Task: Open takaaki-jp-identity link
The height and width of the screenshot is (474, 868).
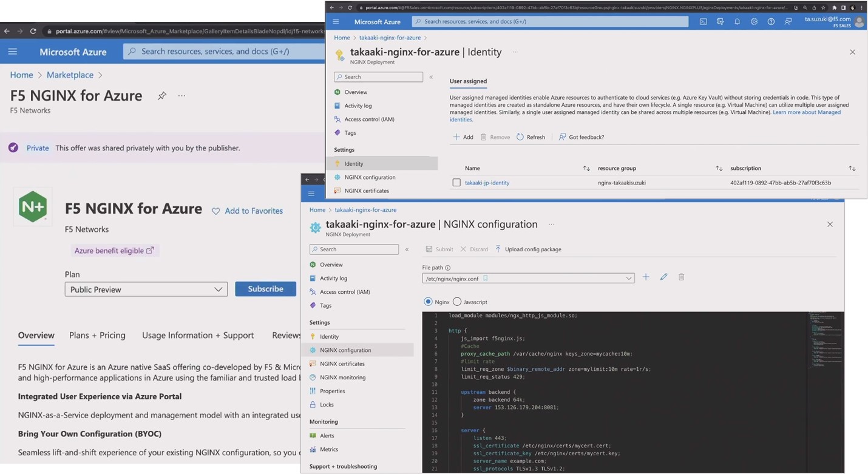Action: (x=487, y=183)
